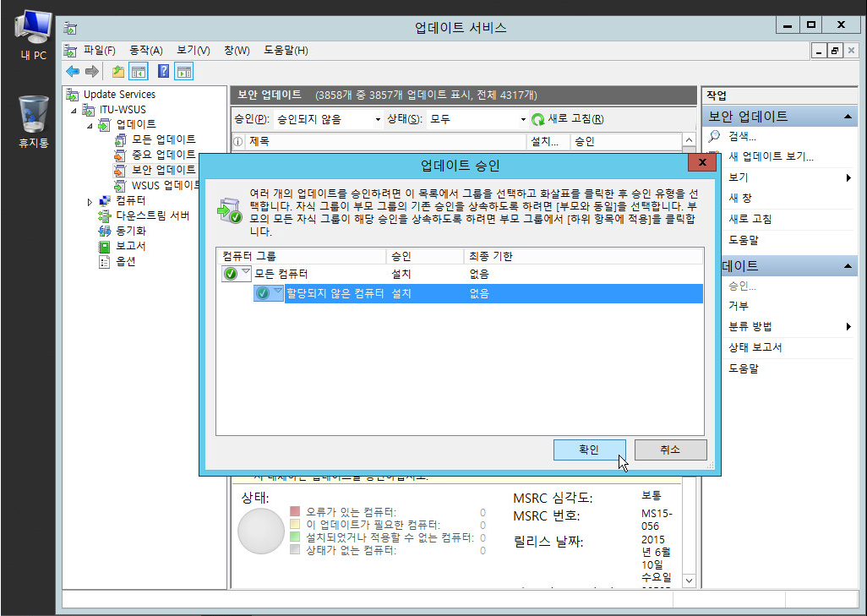Expand the 컴퓨터 tree node

tap(90, 201)
